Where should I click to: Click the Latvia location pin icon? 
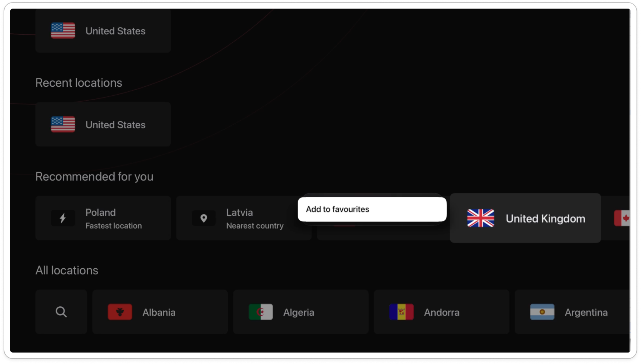(204, 218)
